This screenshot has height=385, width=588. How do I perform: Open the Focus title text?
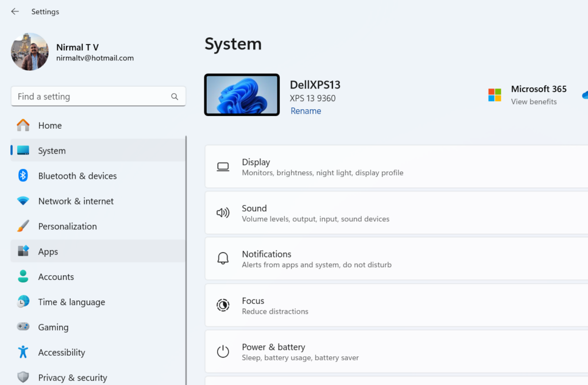(253, 301)
